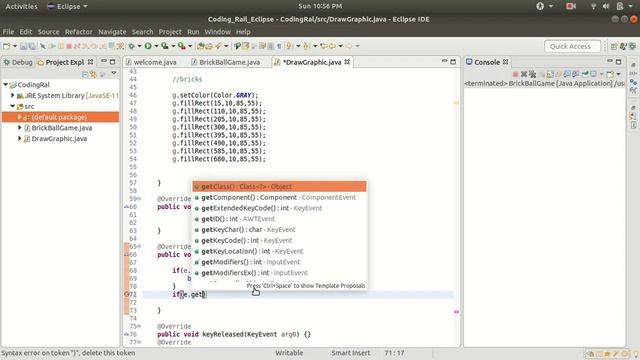Fold method at line 59

tap(139, 199)
